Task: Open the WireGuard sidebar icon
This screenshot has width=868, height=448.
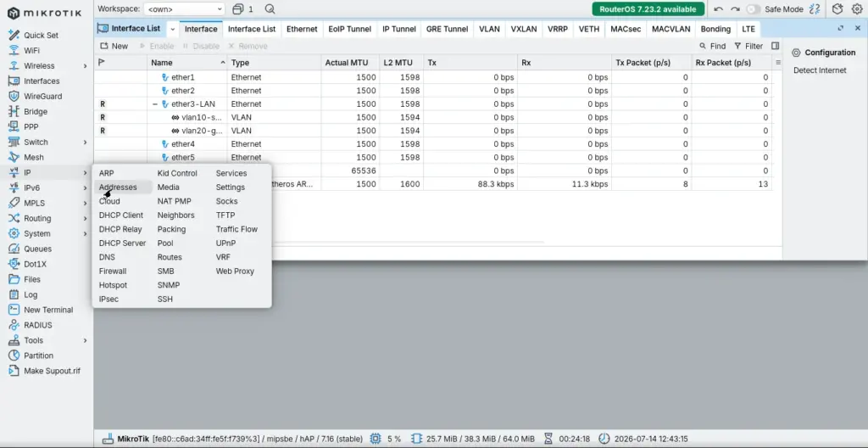Action: [14, 96]
